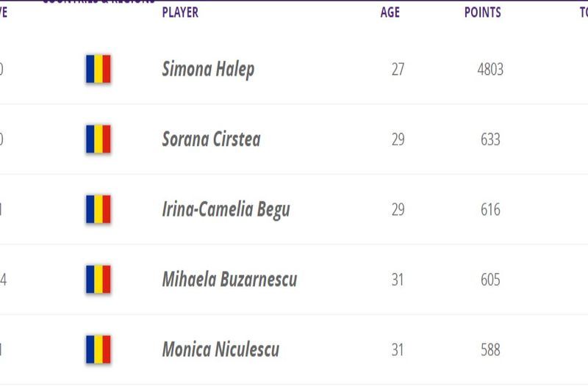The width and height of the screenshot is (588, 392).
Task: Click Romanian flag beside Sorana Cirstea
Action: pyautogui.click(x=98, y=139)
